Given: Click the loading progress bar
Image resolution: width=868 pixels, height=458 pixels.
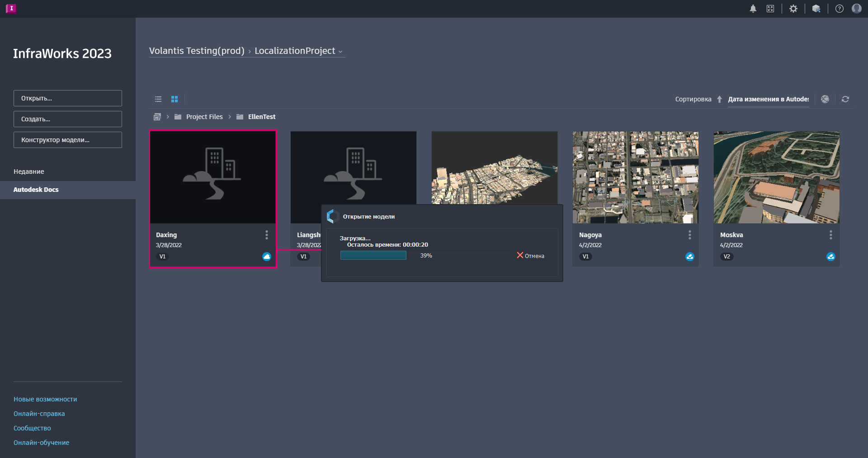Looking at the screenshot, I should point(426,256).
